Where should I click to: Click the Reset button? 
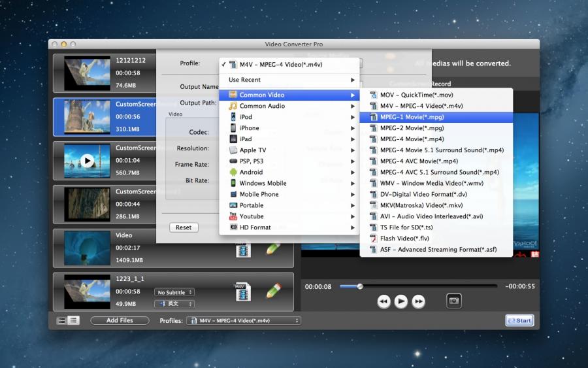(184, 227)
